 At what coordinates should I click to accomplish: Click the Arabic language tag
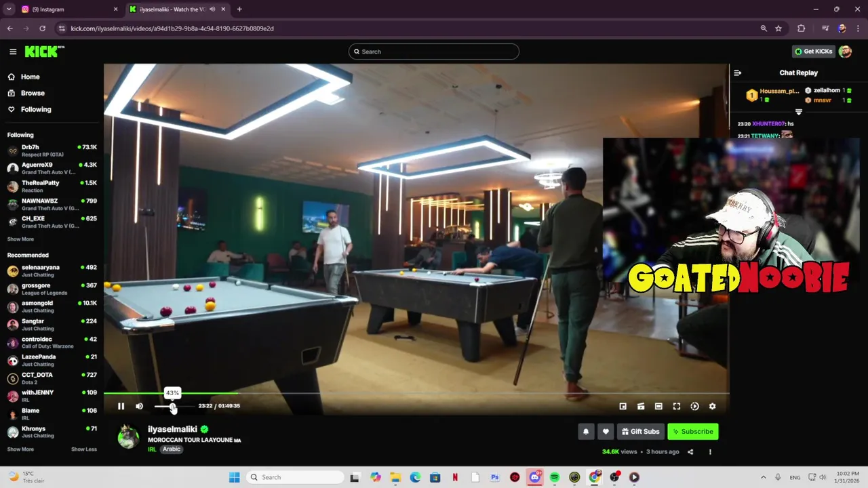point(172,449)
